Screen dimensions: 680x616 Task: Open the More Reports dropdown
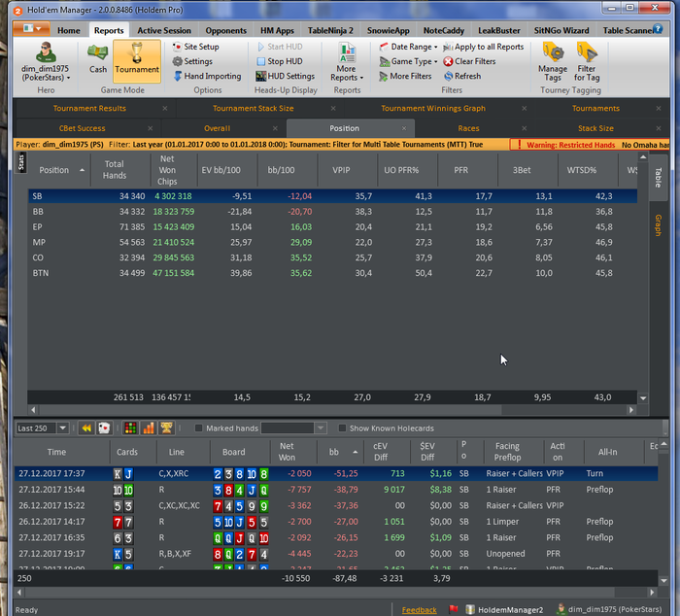[x=347, y=61]
